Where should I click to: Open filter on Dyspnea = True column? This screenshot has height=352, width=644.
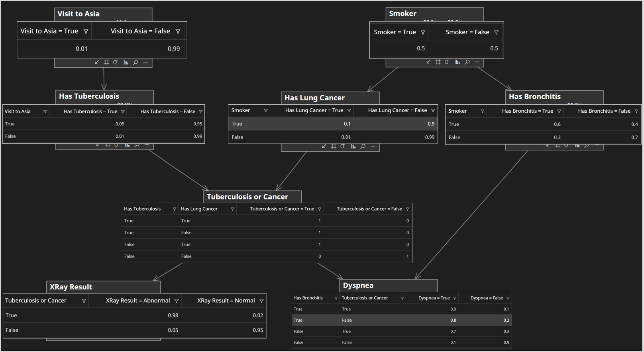pos(455,298)
